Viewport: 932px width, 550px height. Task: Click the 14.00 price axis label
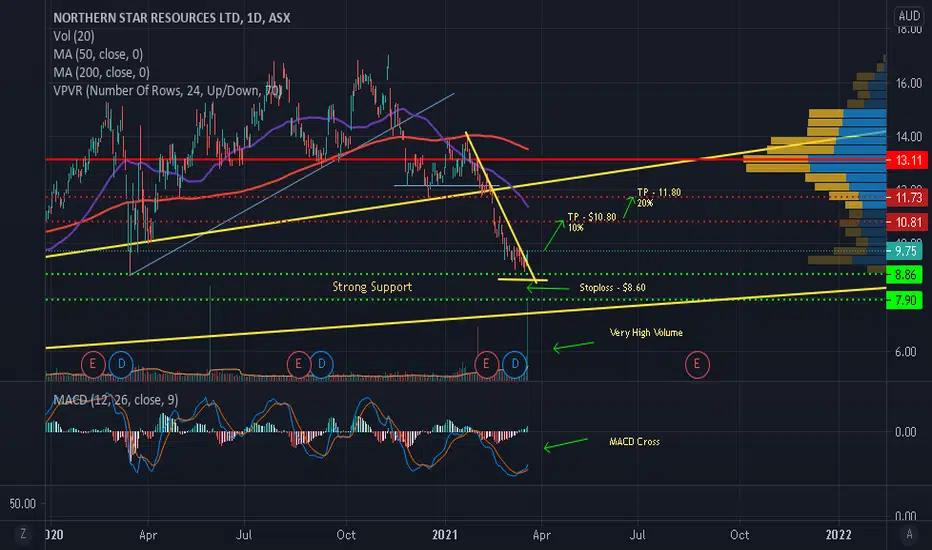[x=909, y=137]
